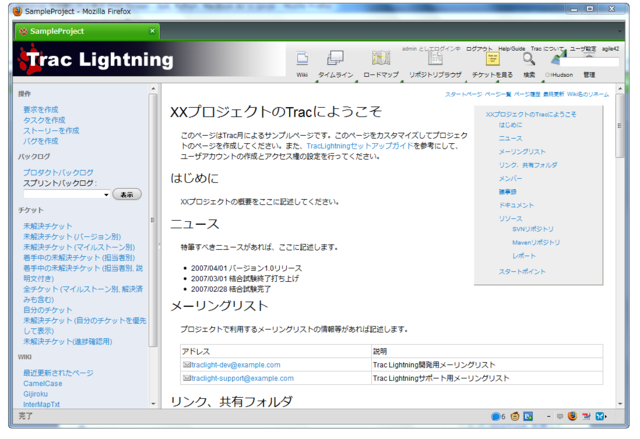Click the Firefox logo in the title bar

18,11
